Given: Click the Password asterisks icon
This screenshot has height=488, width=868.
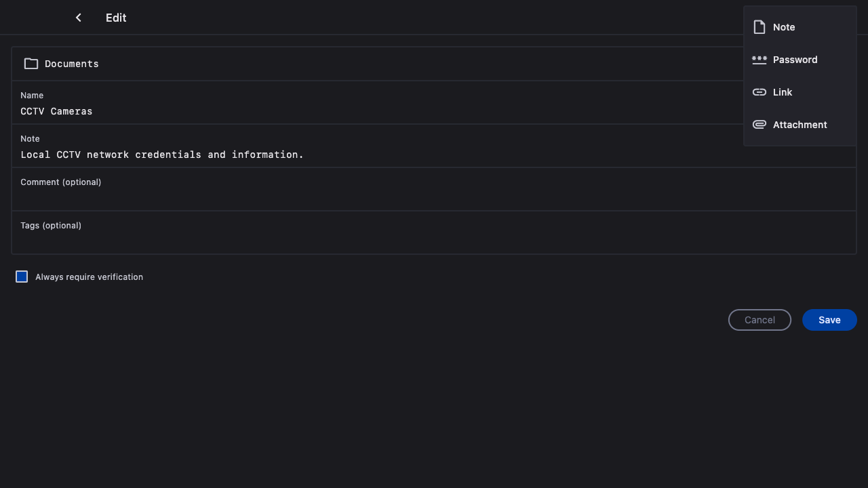Looking at the screenshot, I should [759, 60].
